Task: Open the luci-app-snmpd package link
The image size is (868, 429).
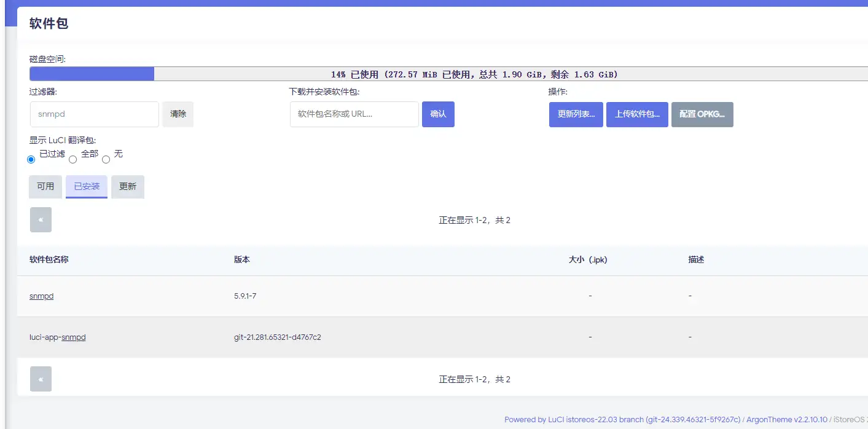Action: [x=57, y=337]
